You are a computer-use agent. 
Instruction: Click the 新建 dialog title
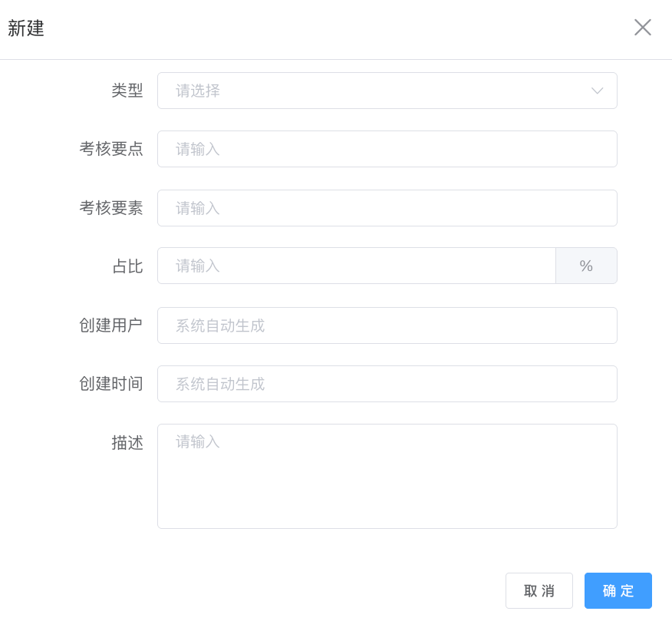tap(26, 28)
